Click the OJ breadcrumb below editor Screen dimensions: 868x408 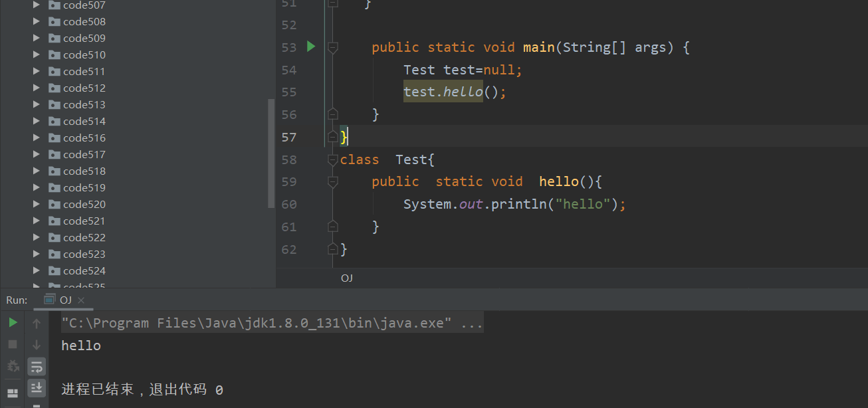347,278
